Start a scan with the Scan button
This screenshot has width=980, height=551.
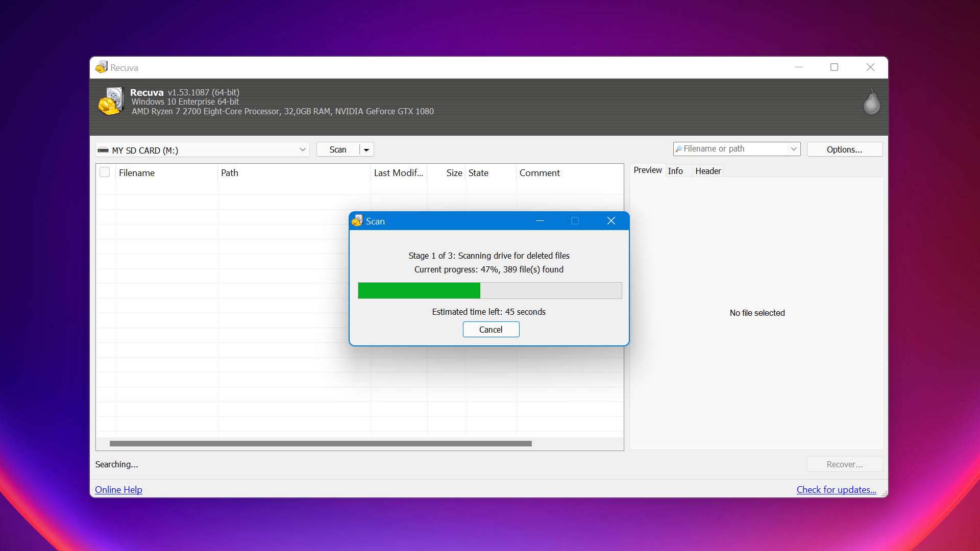(338, 149)
